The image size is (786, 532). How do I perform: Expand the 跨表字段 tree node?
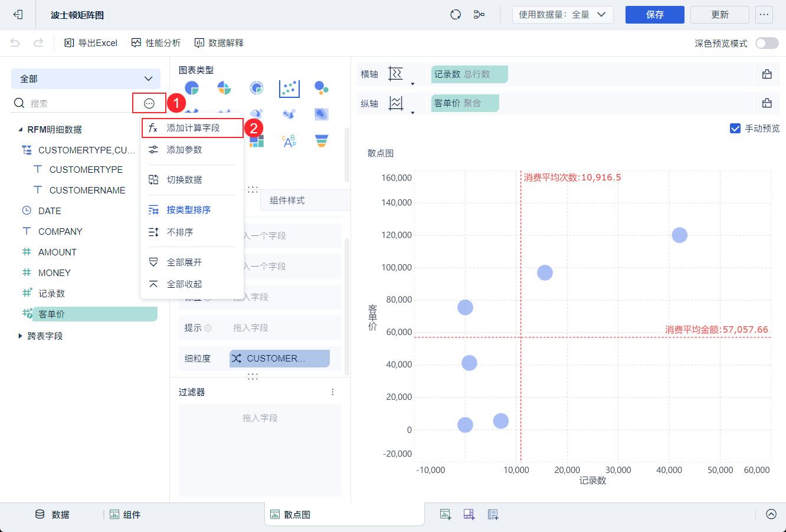pos(21,336)
